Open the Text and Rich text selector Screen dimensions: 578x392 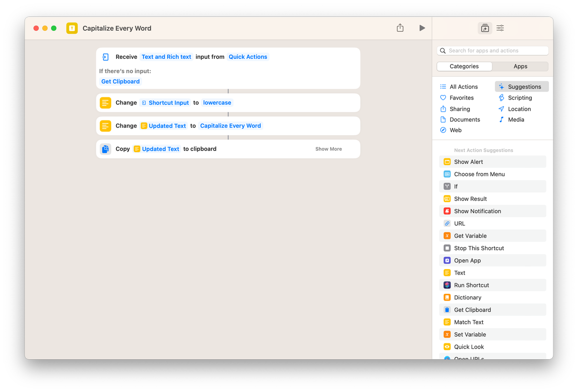tap(166, 56)
